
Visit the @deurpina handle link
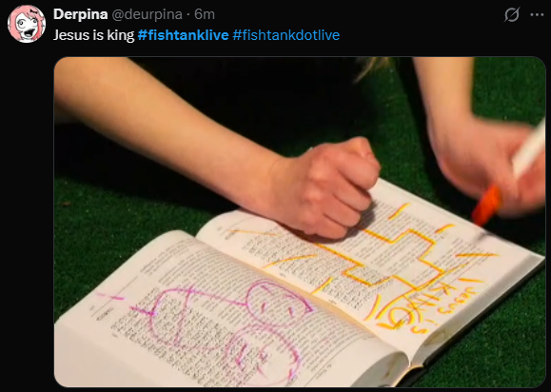(147, 15)
